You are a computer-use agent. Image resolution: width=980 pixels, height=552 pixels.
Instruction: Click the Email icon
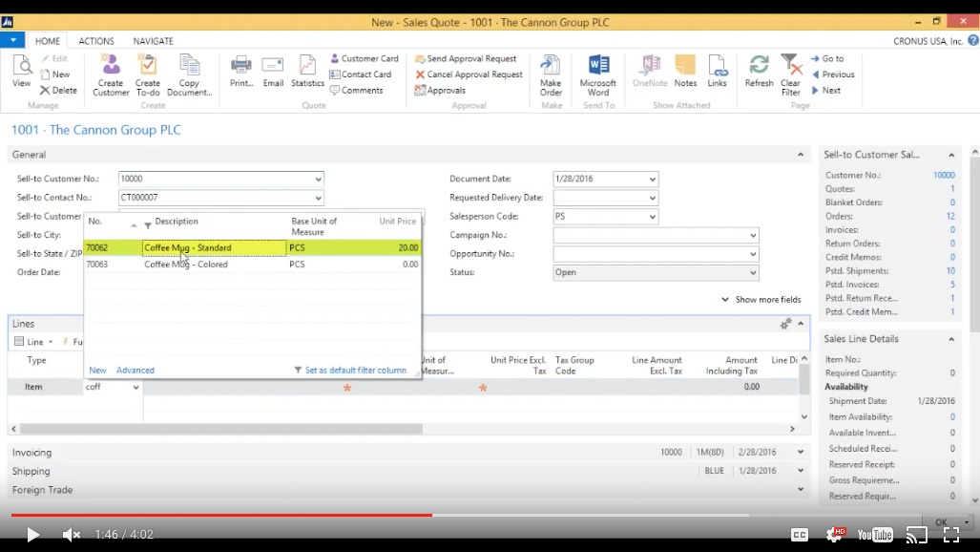pos(273,71)
